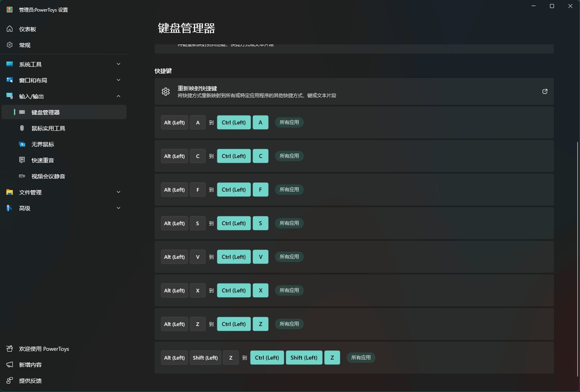The image size is (580, 392).
Task: Click 所有应用 tag in the Alt+C row
Action: (289, 156)
